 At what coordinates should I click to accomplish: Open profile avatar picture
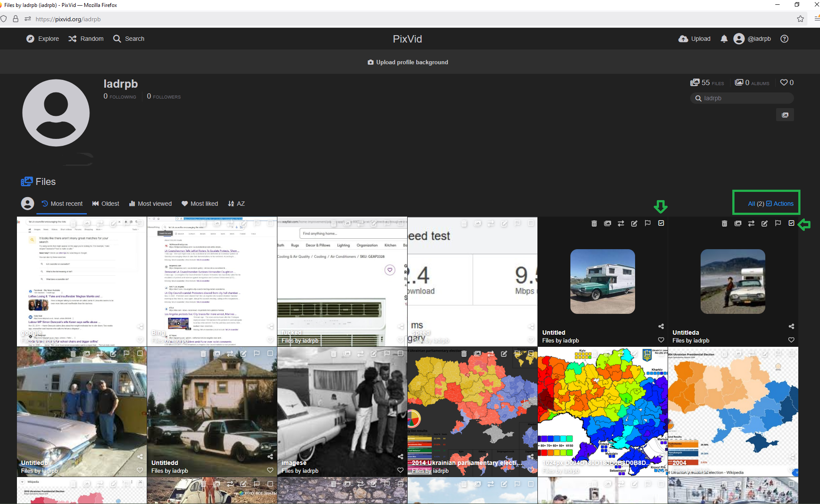pyautogui.click(x=56, y=113)
